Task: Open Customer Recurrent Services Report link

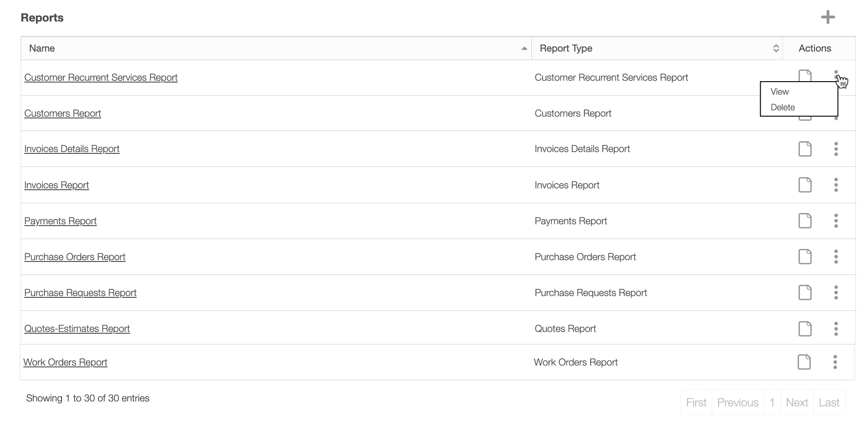Action: 101,78
